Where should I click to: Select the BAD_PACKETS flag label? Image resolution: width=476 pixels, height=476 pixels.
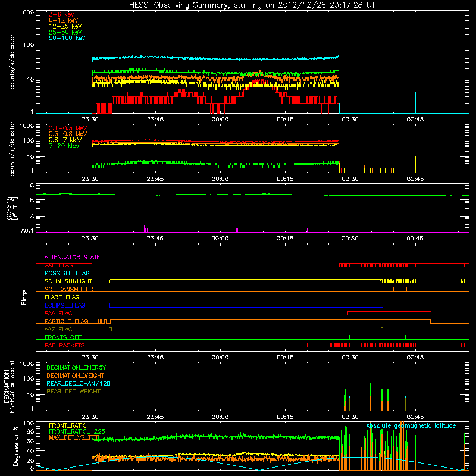65,345
